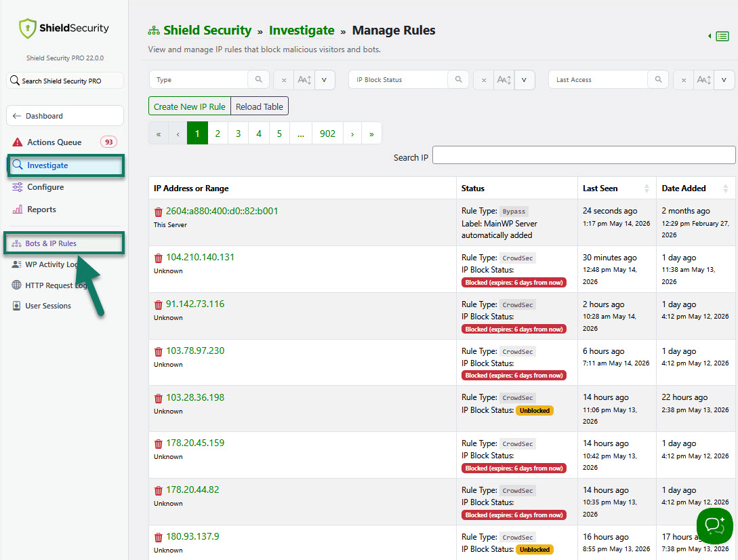Open User Sessions submenu item
This screenshot has width=738, height=560.
48,306
